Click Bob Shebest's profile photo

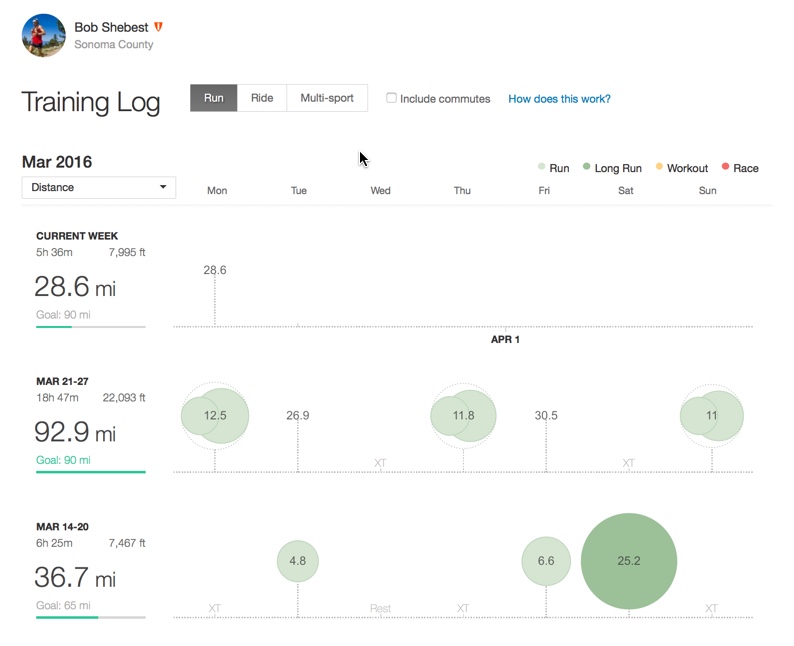[x=44, y=35]
